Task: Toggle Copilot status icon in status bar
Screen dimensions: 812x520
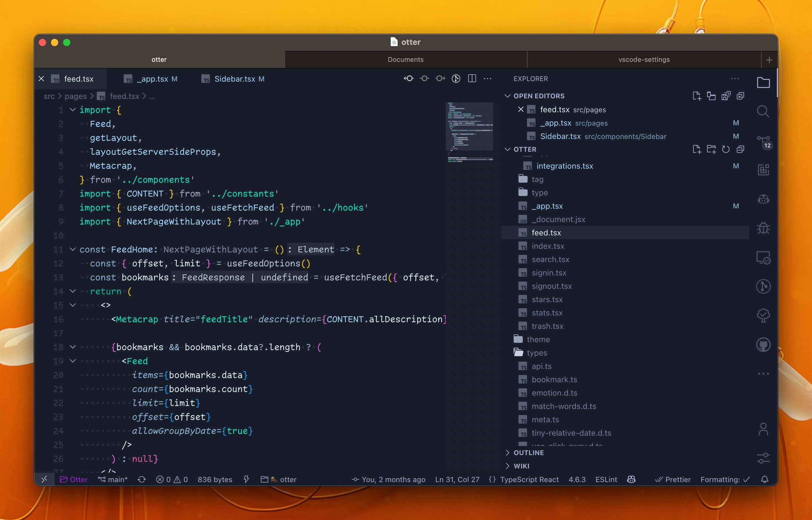Action: pos(631,479)
